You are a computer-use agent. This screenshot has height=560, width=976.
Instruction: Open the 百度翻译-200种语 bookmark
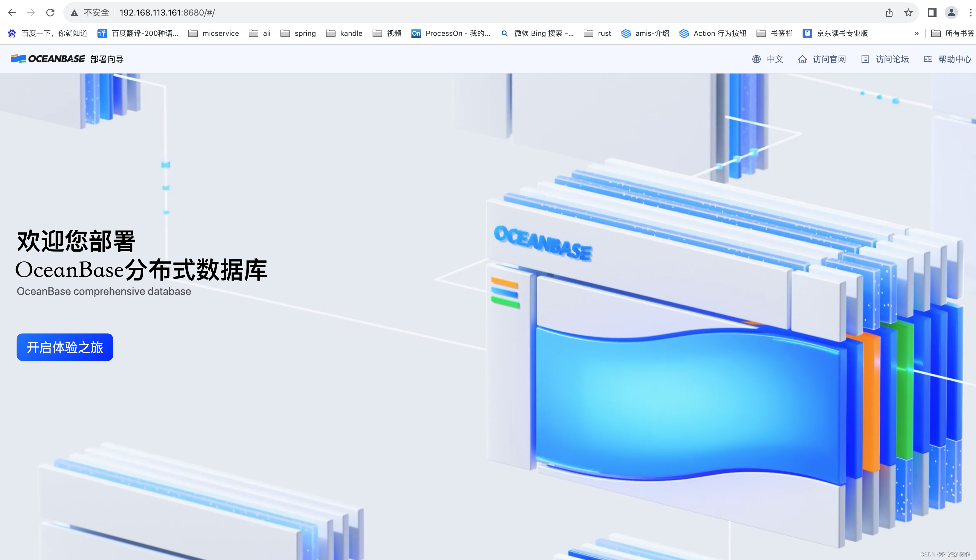click(x=138, y=33)
